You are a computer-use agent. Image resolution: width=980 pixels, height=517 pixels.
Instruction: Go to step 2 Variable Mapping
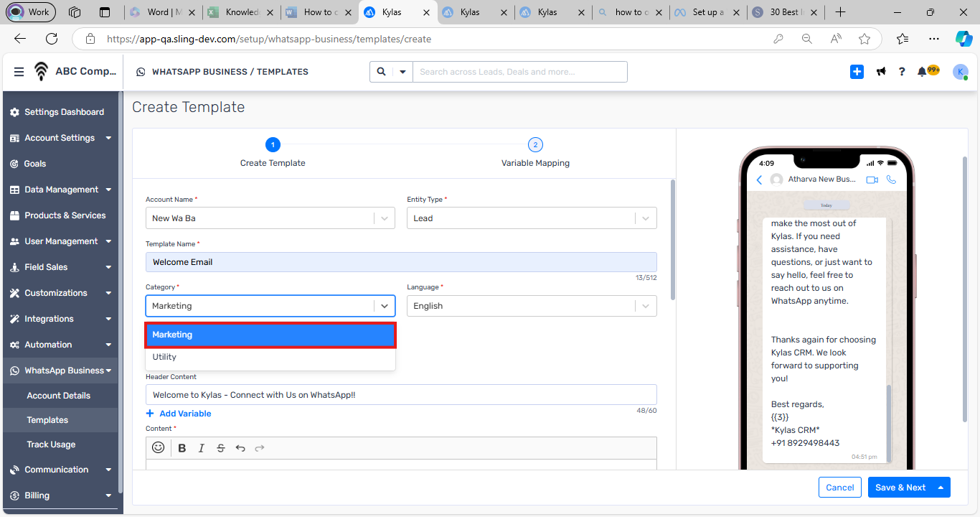pyautogui.click(x=535, y=153)
